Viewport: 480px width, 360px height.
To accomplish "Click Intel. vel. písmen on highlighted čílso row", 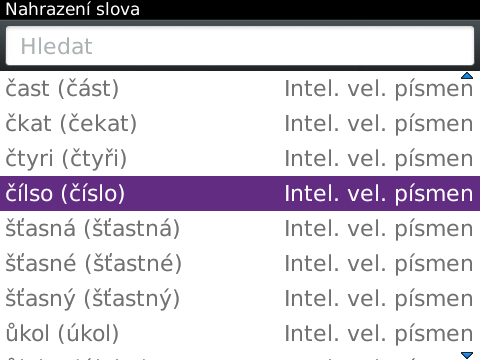I will tap(379, 194).
